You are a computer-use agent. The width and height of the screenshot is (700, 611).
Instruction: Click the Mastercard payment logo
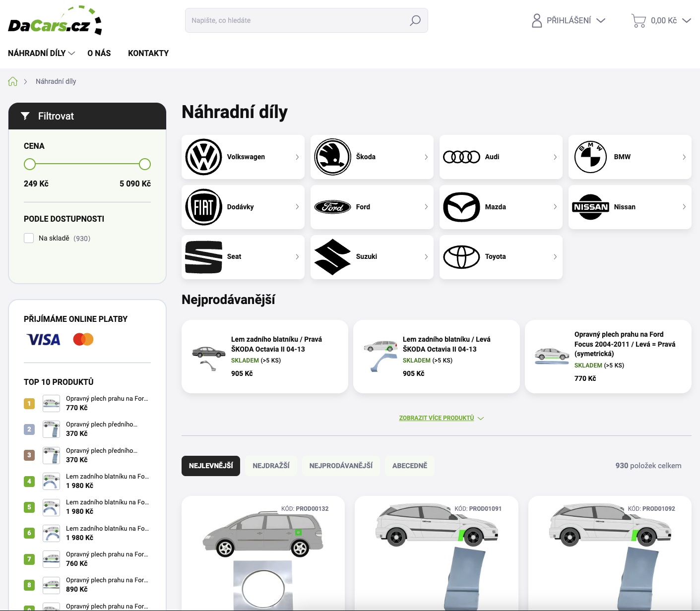coord(83,339)
